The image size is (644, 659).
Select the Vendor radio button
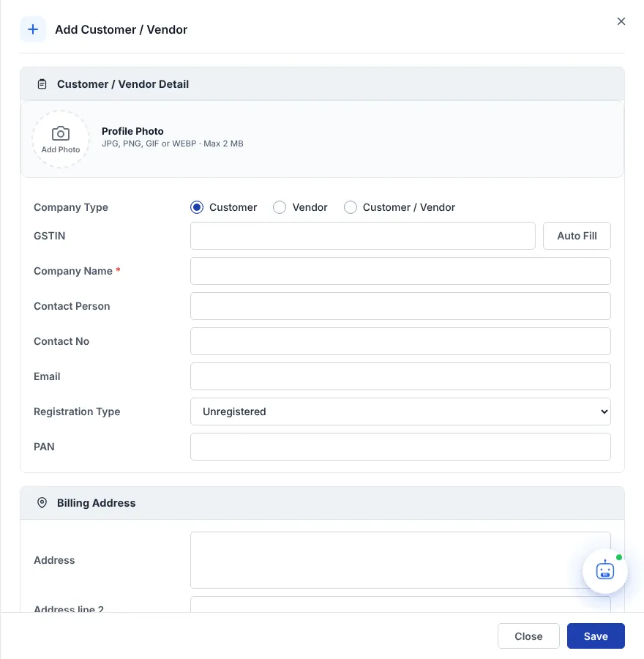[x=280, y=207]
